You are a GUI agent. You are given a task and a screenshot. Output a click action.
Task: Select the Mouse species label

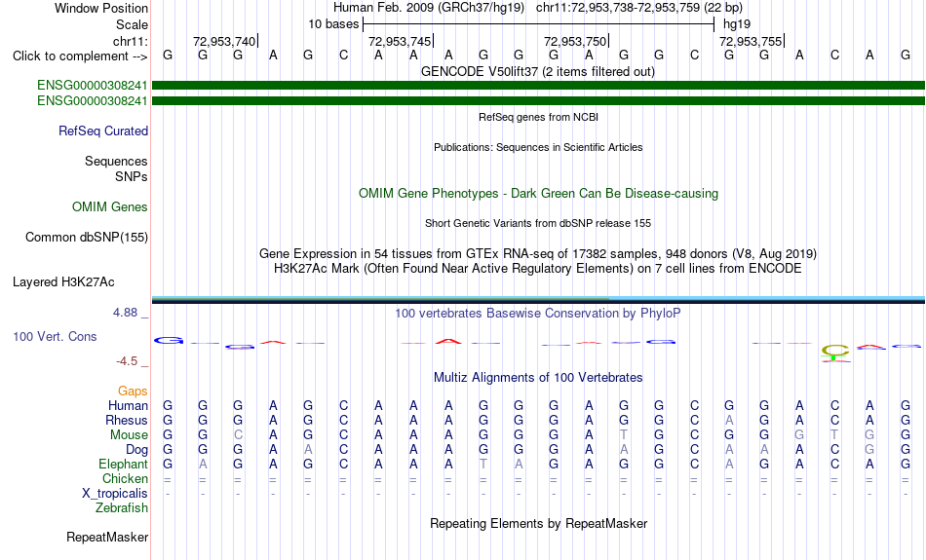129,435
